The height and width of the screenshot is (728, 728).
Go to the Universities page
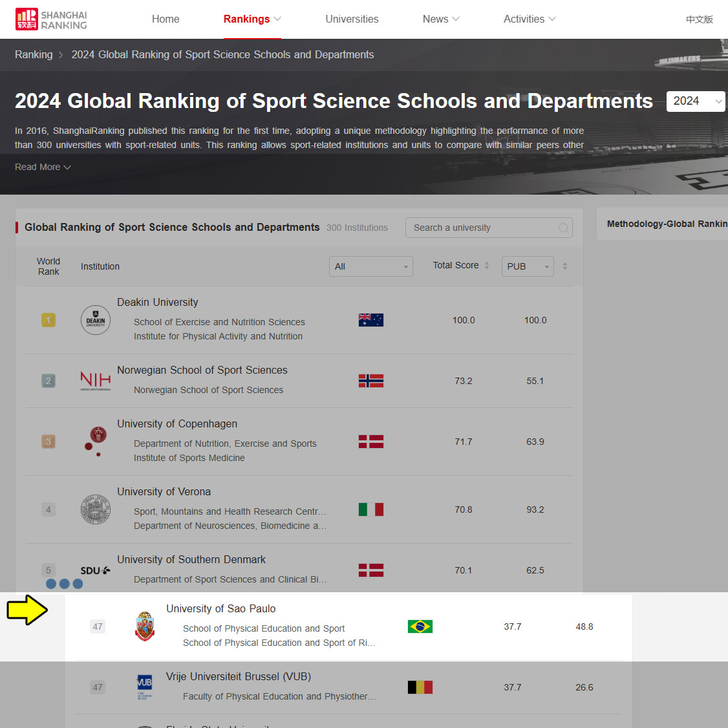(352, 19)
